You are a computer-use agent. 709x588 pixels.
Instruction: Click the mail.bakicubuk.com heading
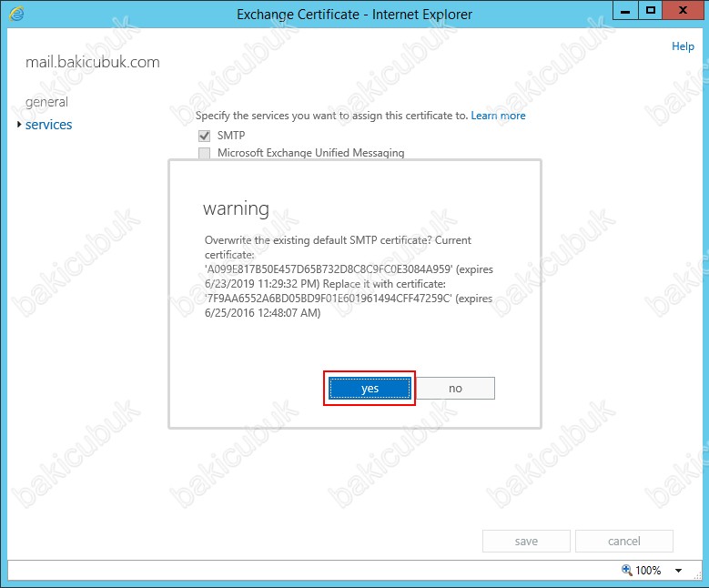click(93, 62)
